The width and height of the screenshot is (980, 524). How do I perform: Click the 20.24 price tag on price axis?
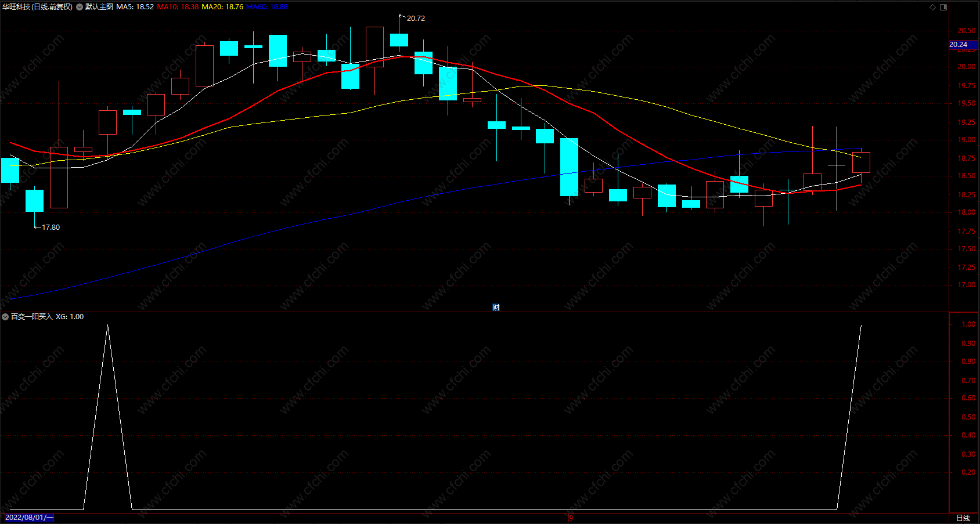click(964, 45)
